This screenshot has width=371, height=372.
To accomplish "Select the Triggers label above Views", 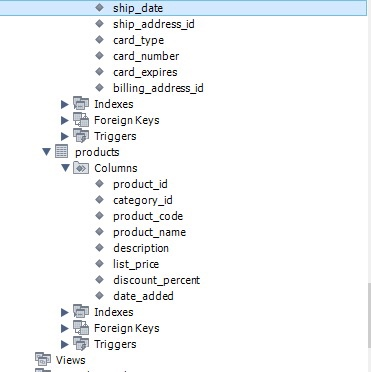I will point(115,344).
